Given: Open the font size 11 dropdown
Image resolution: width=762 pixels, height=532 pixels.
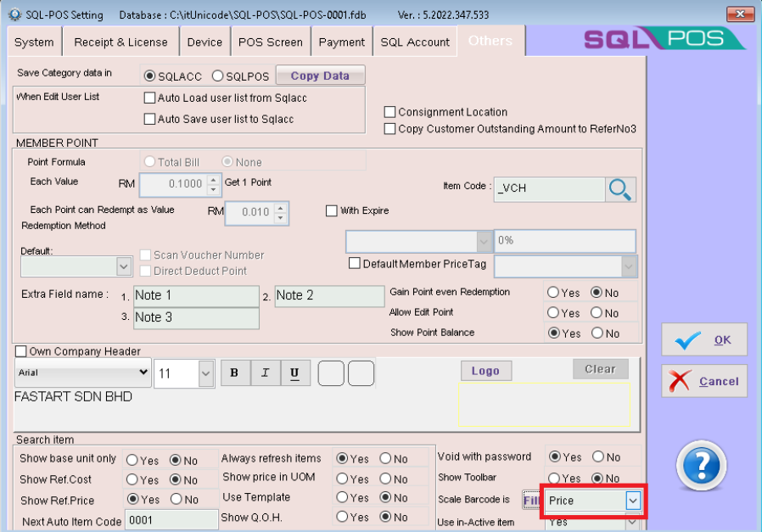Looking at the screenshot, I should coord(206,372).
